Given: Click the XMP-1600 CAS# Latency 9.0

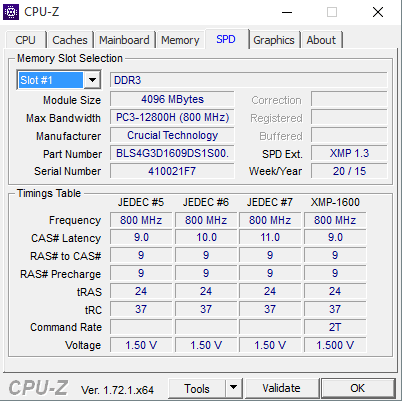Looking at the screenshot, I should coord(335,238).
